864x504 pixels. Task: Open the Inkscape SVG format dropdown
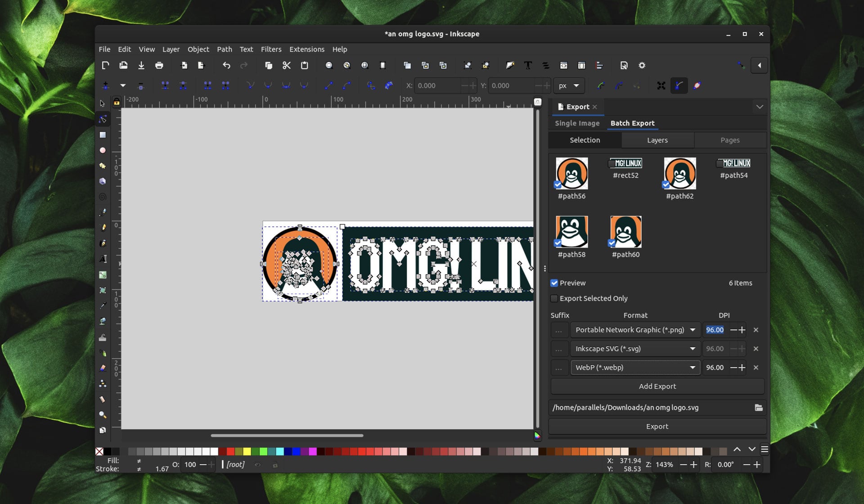pos(635,349)
